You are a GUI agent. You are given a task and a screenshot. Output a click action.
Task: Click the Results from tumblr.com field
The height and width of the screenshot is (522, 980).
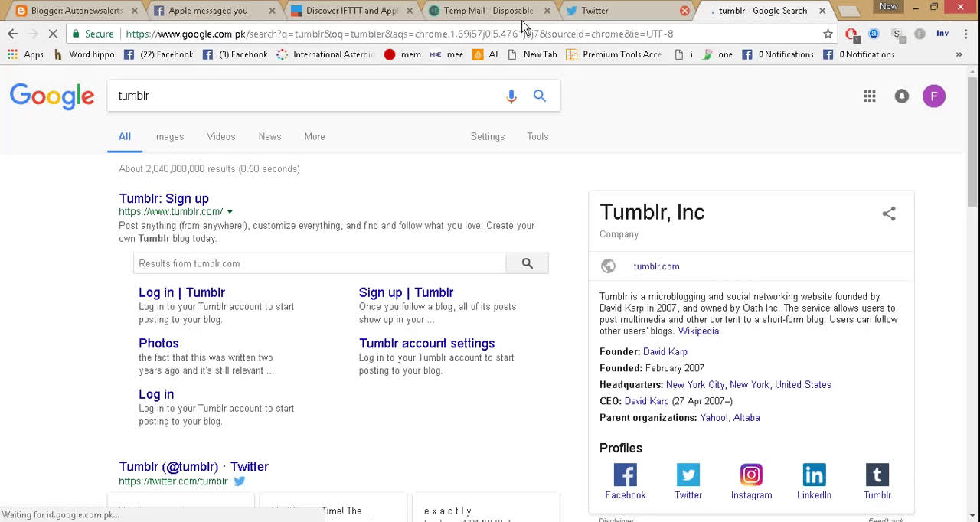(x=319, y=263)
